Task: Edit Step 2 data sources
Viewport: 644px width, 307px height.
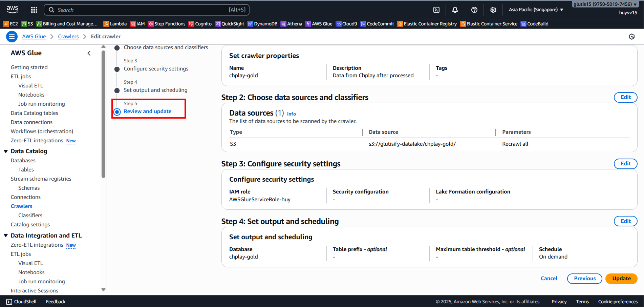Action: (x=625, y=97)
